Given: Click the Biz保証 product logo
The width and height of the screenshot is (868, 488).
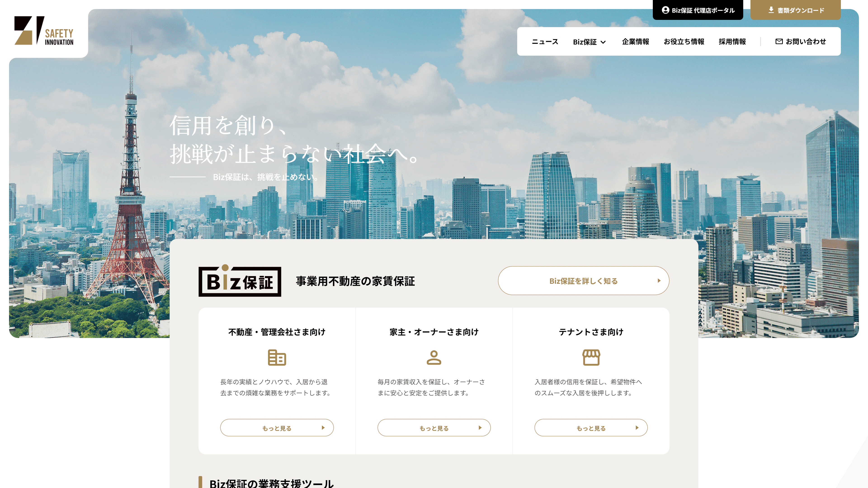Looking at the screenshot, I should point(240,281).
